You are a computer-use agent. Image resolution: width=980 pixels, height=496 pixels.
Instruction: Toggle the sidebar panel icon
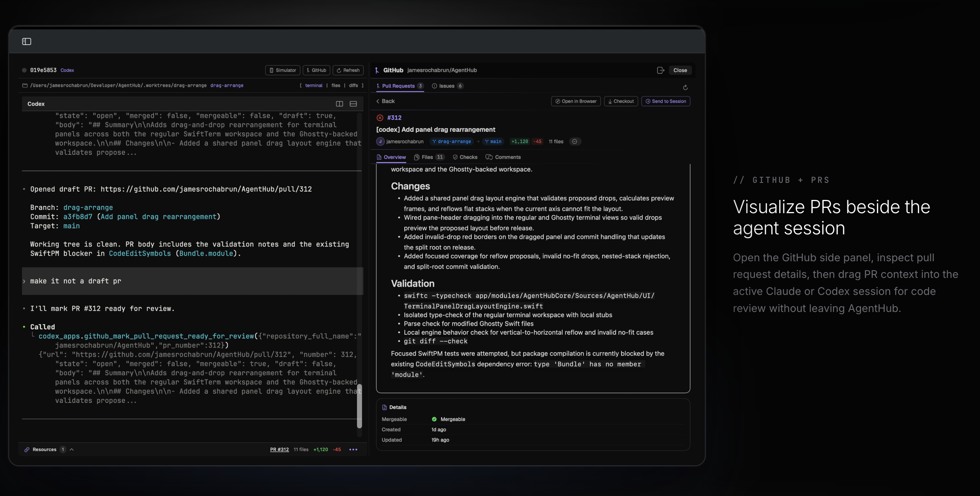click(27, 41)
